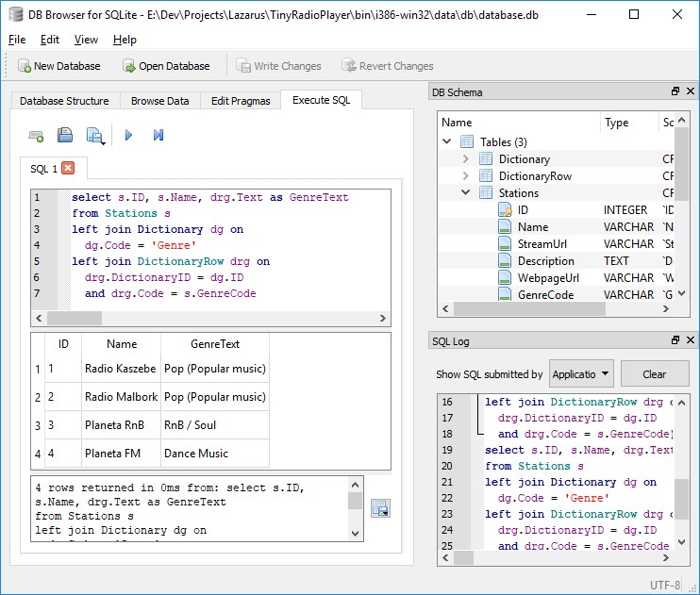The height and width of the screenshot is (595, 700).
Task: Open the View menu
Action: point(86,40)
